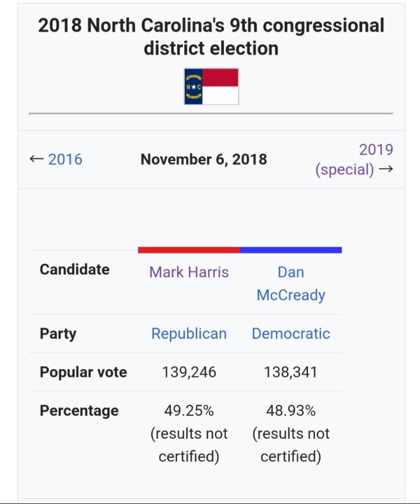Click the red Republican color bar
The image size is (420, 504).
click(x=189, y=250)
